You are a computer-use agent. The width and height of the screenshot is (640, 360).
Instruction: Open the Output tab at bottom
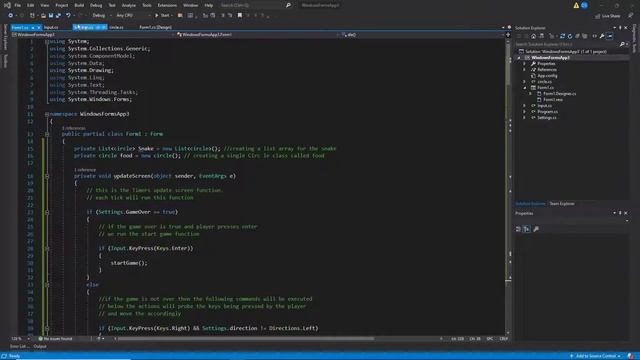point(40,347)
